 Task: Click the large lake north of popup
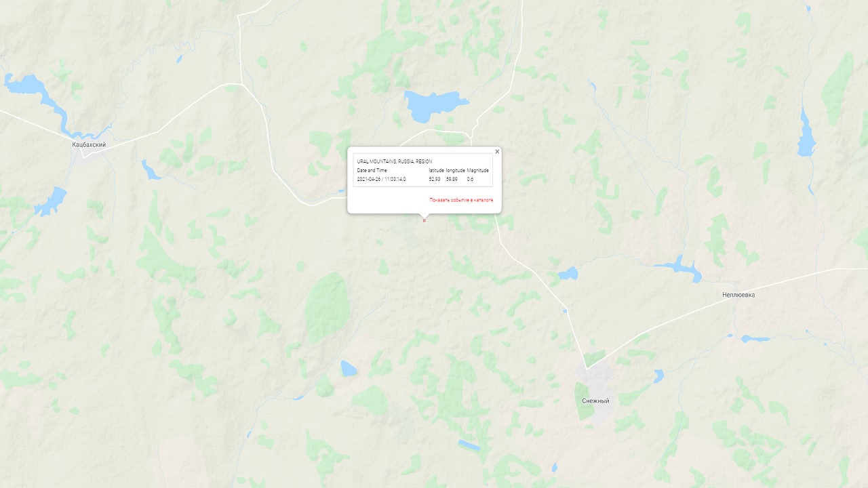pos(434,104)
